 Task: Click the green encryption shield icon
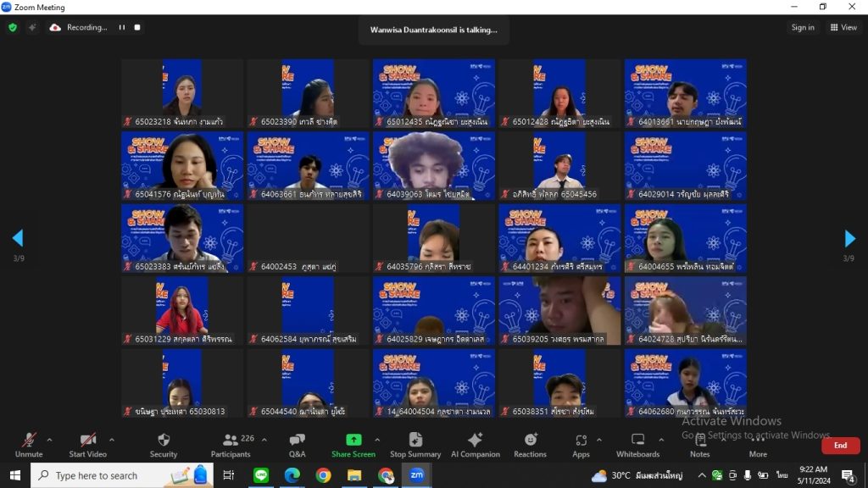pyautogui.click(x=13, y=28)
